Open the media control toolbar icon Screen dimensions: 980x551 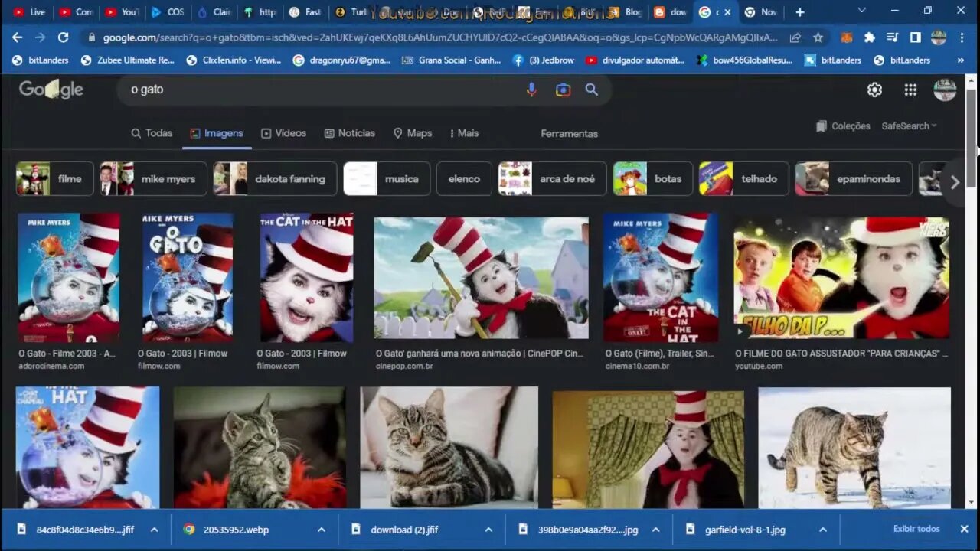892,37
